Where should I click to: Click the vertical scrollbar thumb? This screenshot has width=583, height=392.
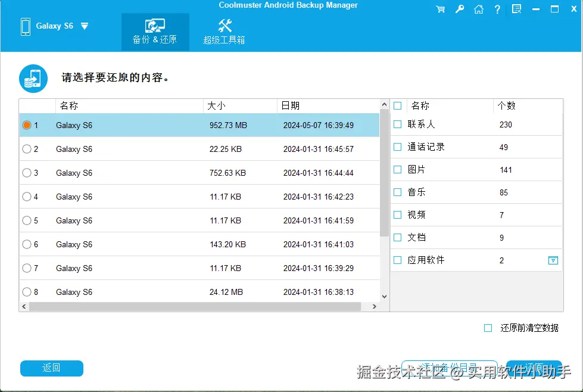[385, 173]
